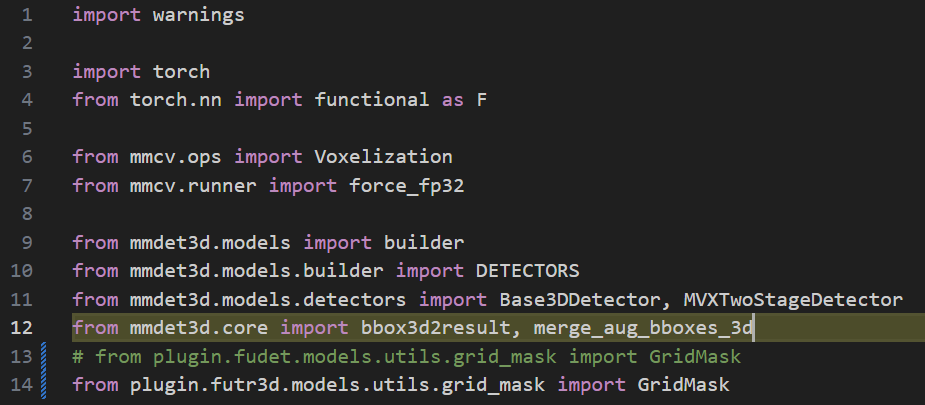Viewport: 925px width, 405px height.
Task: Click the Base3DDetector class name
Action: (x=555, y=299)
